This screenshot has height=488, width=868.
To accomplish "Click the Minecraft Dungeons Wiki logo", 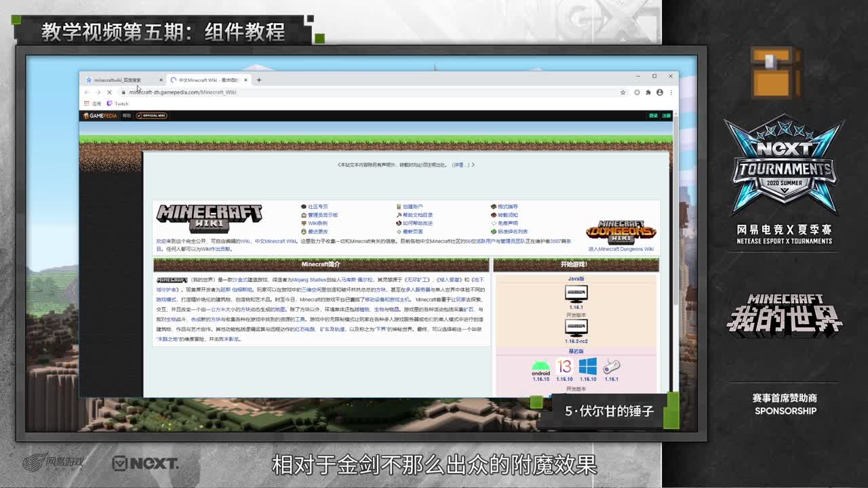I will click(621, 231).
